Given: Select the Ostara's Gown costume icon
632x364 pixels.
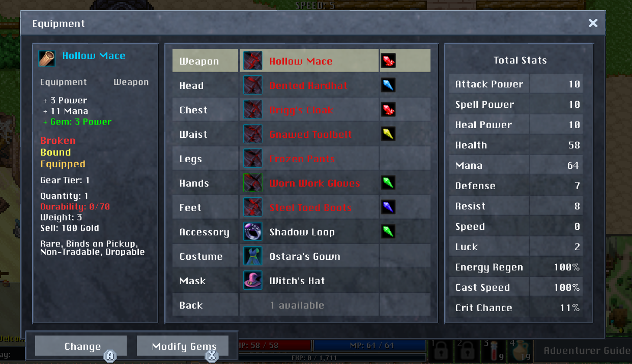Looking at the screenshot, I should [x=253, y=256].
